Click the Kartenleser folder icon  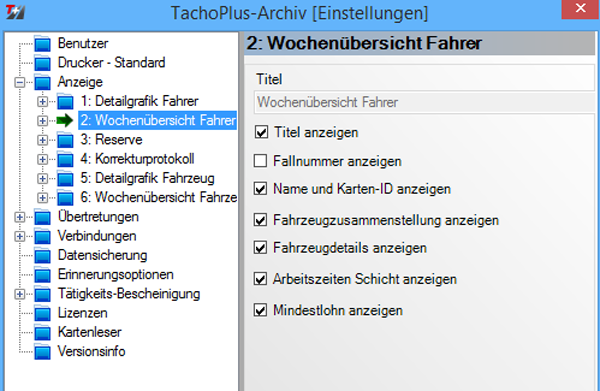[x=42, y=332]
